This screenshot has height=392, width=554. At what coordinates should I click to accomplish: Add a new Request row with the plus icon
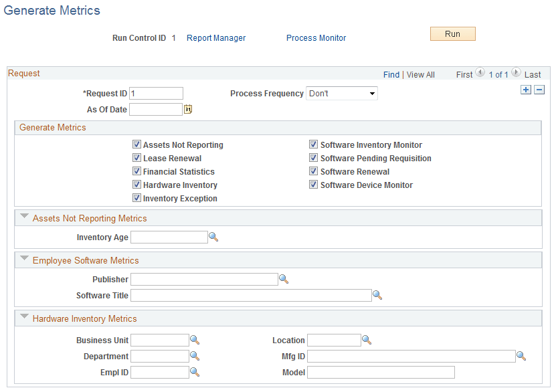point(526,89)
